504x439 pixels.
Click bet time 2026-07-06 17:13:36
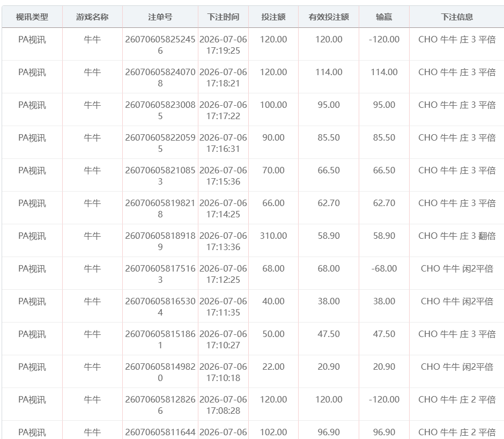tap(223, 242)
